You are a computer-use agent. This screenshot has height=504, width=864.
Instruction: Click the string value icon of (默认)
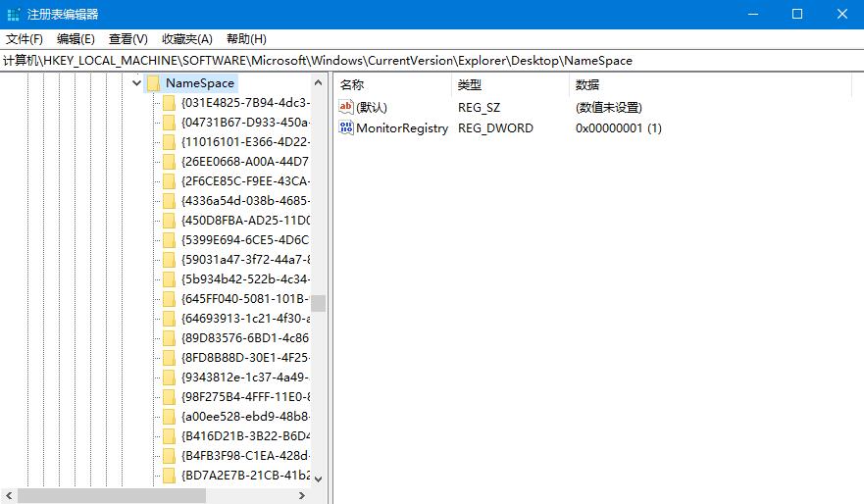346,107
